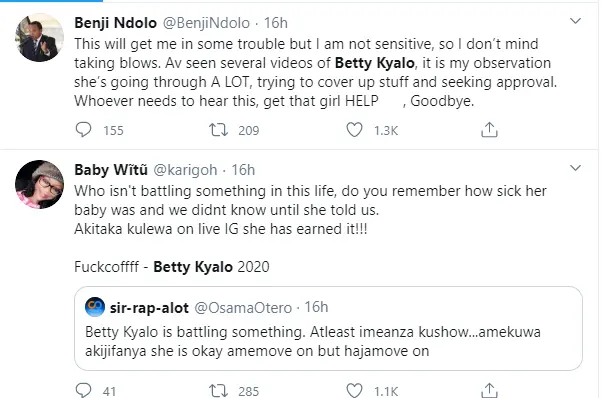
Task: Retweet Benji Ndolo's tweet
Action: click(218, 130)
